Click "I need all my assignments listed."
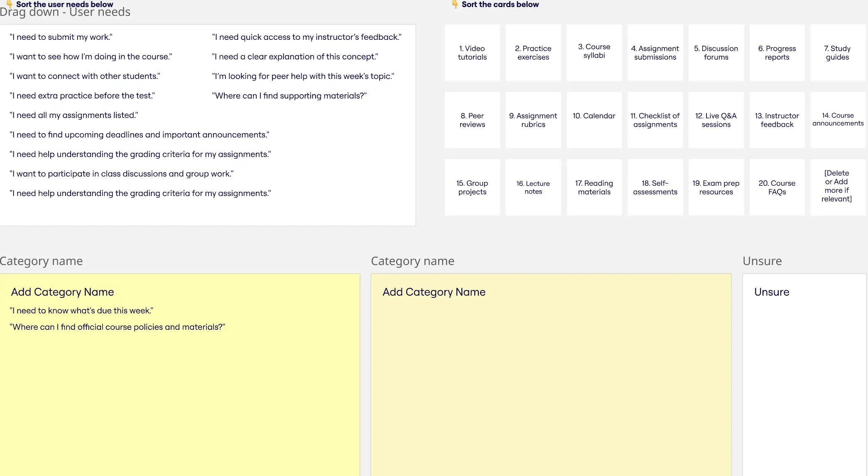 click(x=74, y=115)
